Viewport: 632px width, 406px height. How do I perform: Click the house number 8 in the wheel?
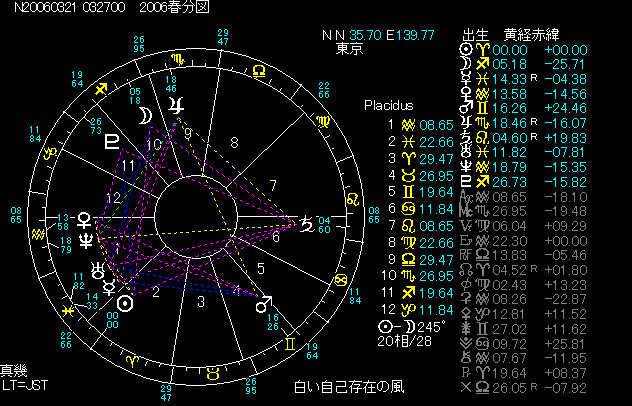[x=233, y=142]
